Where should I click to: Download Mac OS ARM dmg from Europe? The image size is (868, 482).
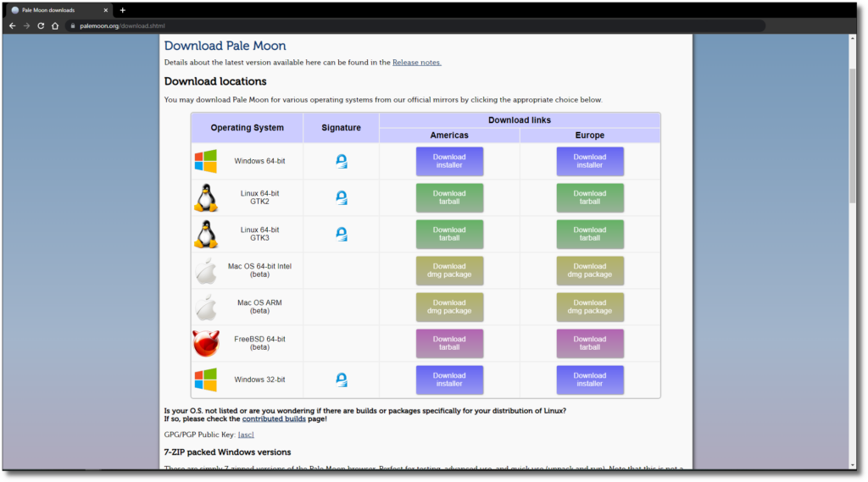click(x=590, y=307)
